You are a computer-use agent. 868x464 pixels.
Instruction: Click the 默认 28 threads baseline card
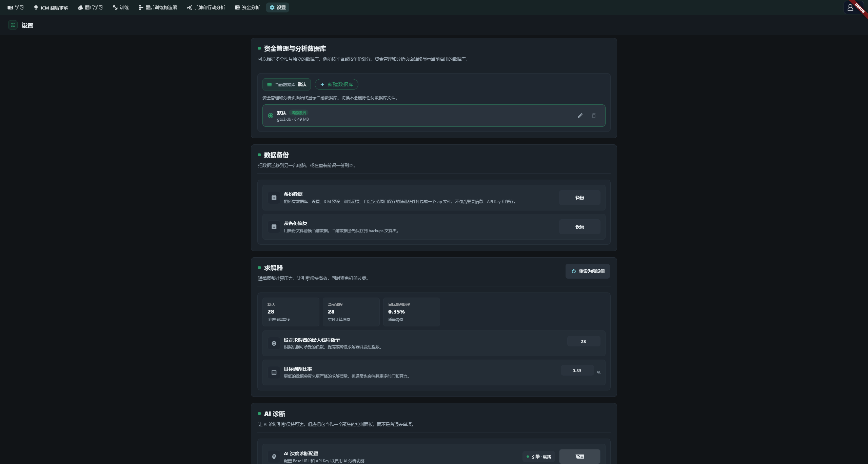point(291,312)
